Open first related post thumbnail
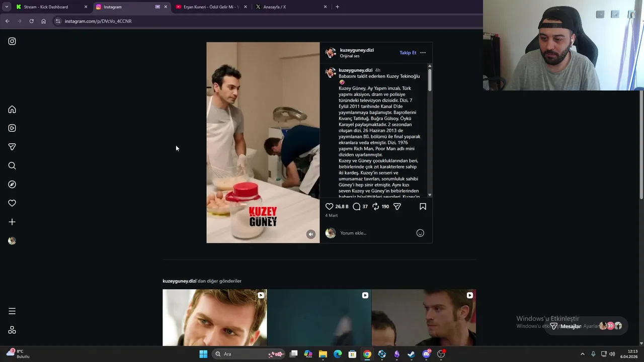The image size is (644, 362). [x=215, y=318]
